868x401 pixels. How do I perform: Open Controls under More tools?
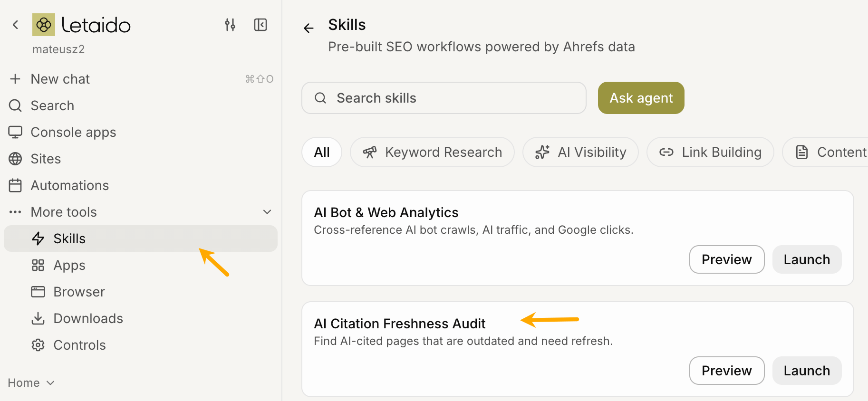point(141,345)
